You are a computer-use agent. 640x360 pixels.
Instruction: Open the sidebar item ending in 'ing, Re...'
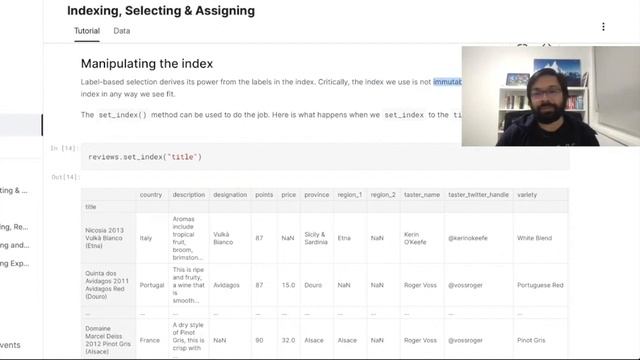[14, 227]
